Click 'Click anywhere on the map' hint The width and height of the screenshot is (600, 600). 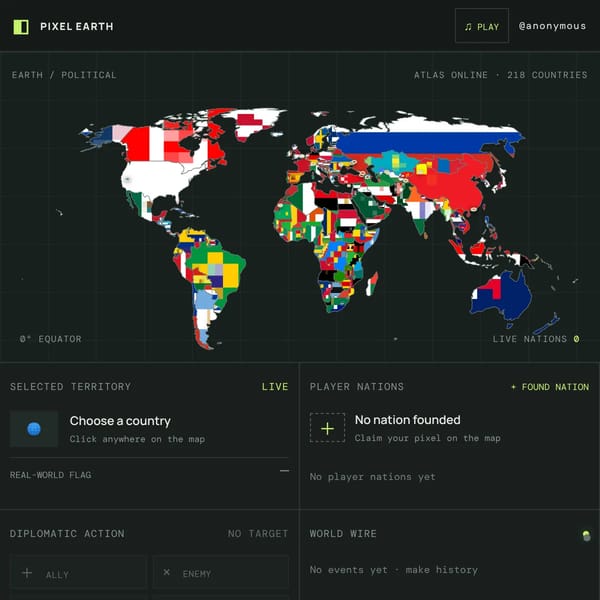[x=137, y=439]
